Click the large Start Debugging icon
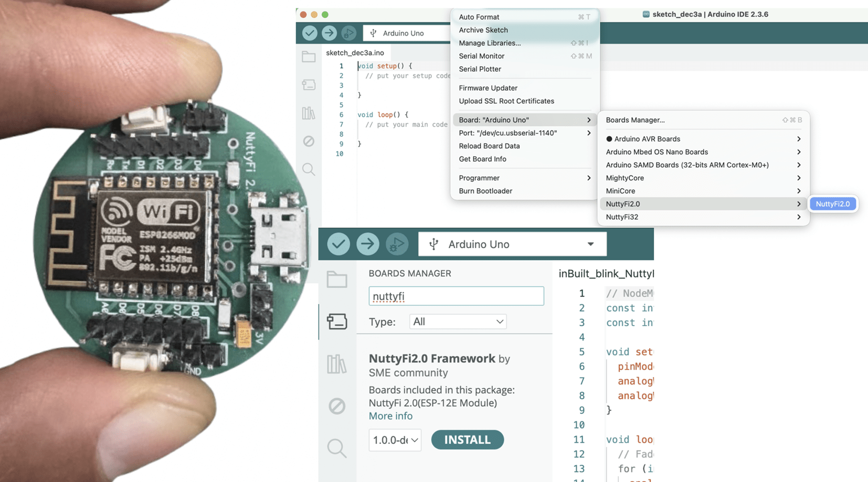Image resolution: width=868 pixels, height=482 pixels. [397, 244]
